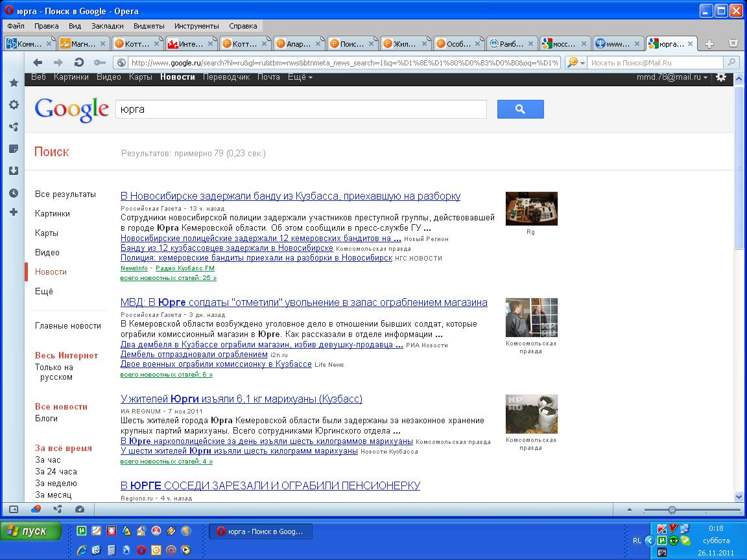Open the Инструменты menu
Image resolution: width=747 pixels, height=560 pixels.
click(196, 26)
